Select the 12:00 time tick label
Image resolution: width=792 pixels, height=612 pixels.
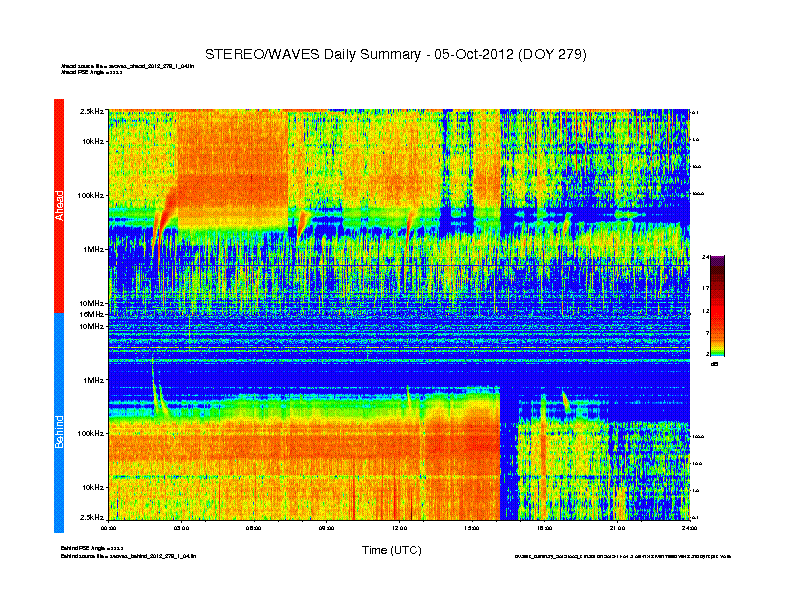tap(399, 527)
